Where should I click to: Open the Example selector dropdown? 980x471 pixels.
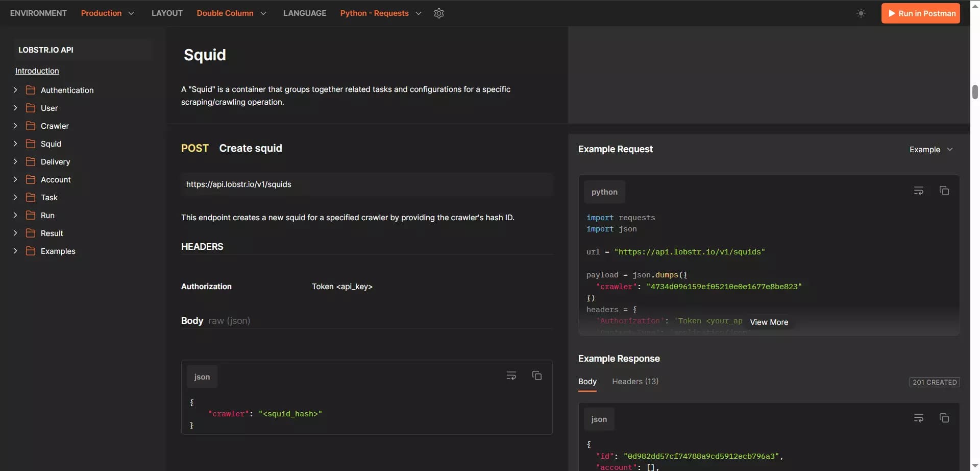point(931,150)
